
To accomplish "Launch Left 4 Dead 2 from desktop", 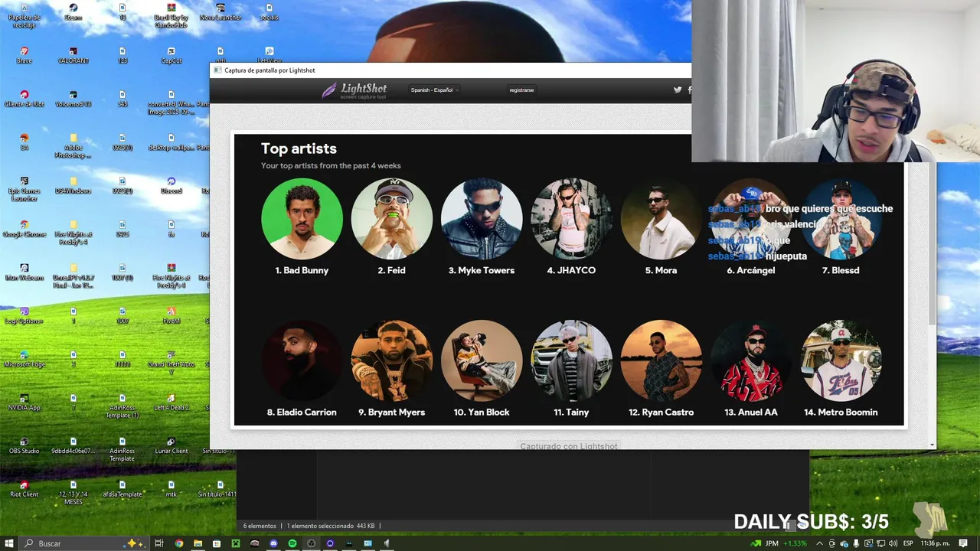I will tap(171, 402).
